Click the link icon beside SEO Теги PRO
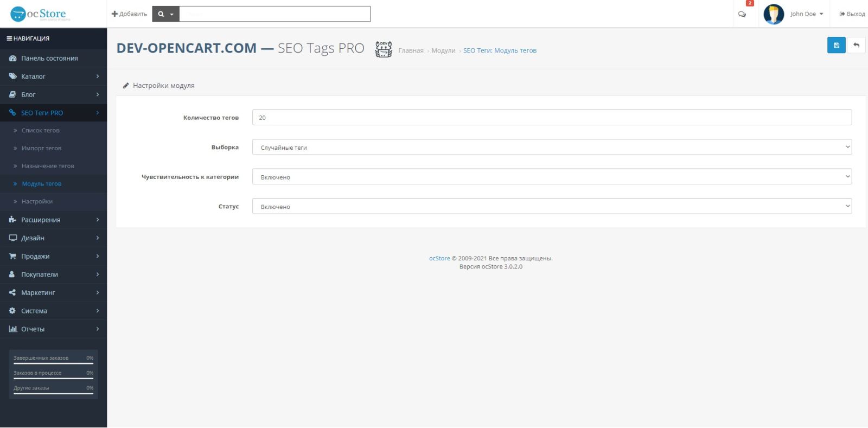 click(12, 113)
